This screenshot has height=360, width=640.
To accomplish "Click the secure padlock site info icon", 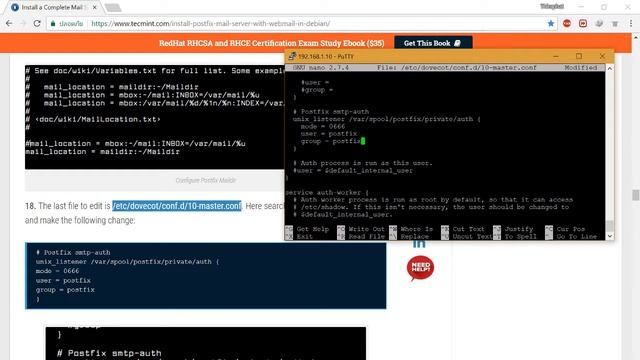I will point(53,24).
